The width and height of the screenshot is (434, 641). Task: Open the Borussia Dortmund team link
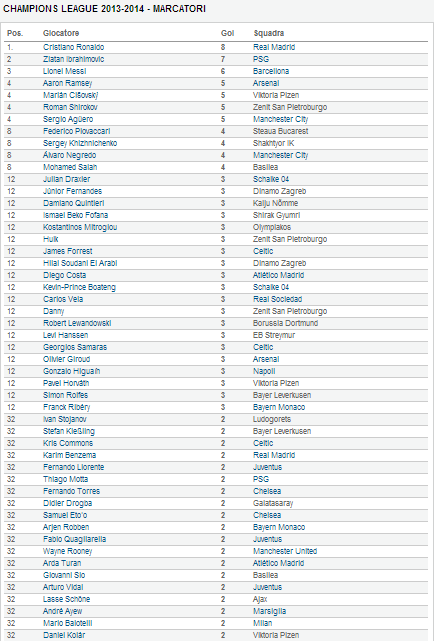click(285, 323)
